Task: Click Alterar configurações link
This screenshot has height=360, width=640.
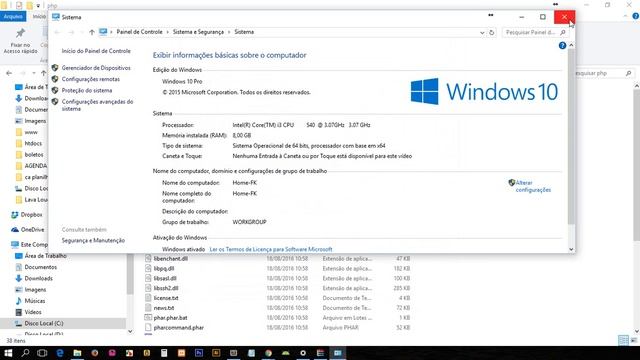Action: click(533, 186)
